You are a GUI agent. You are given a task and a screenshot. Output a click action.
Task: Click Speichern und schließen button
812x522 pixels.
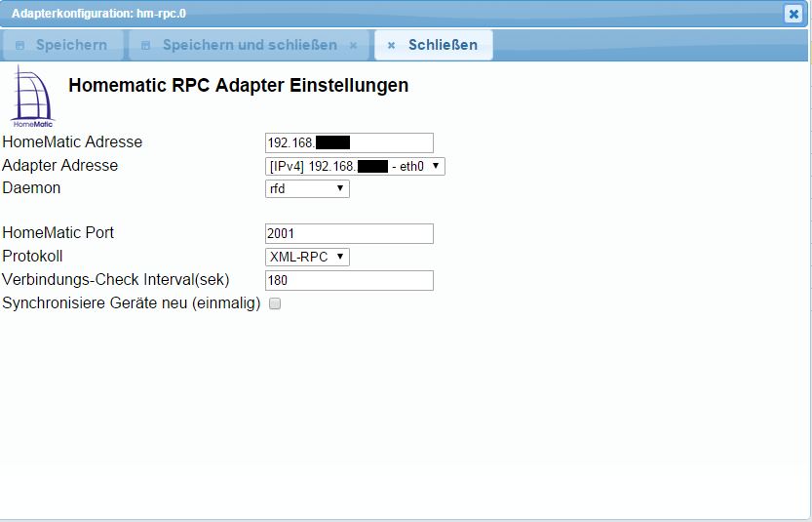pyautogui.click(x=250, y=45)
